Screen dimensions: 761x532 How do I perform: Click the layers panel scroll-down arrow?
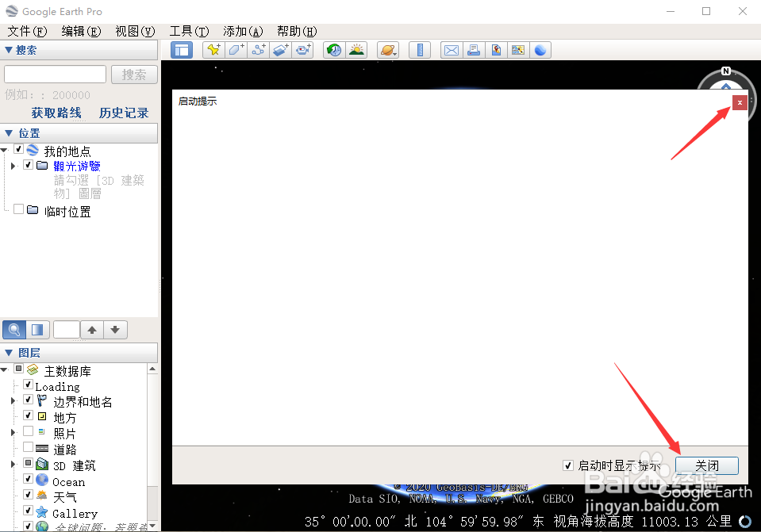click(x=152, y=526)
